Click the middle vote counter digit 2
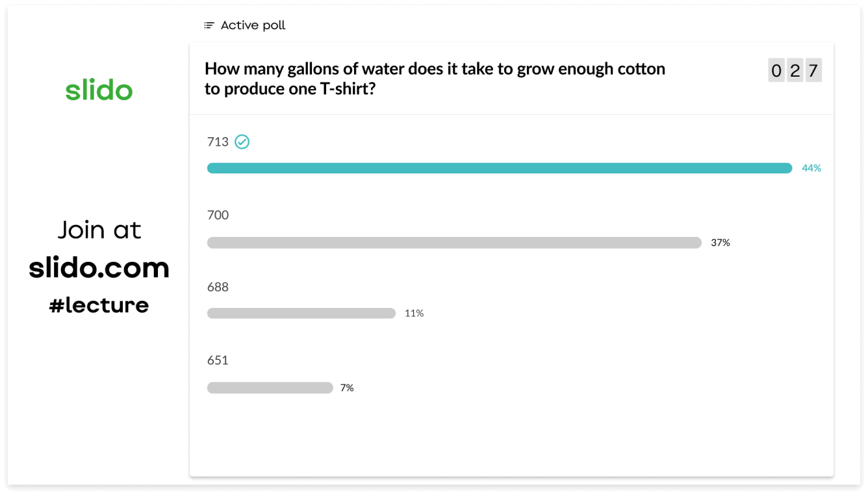 click(x=795, y=70)
